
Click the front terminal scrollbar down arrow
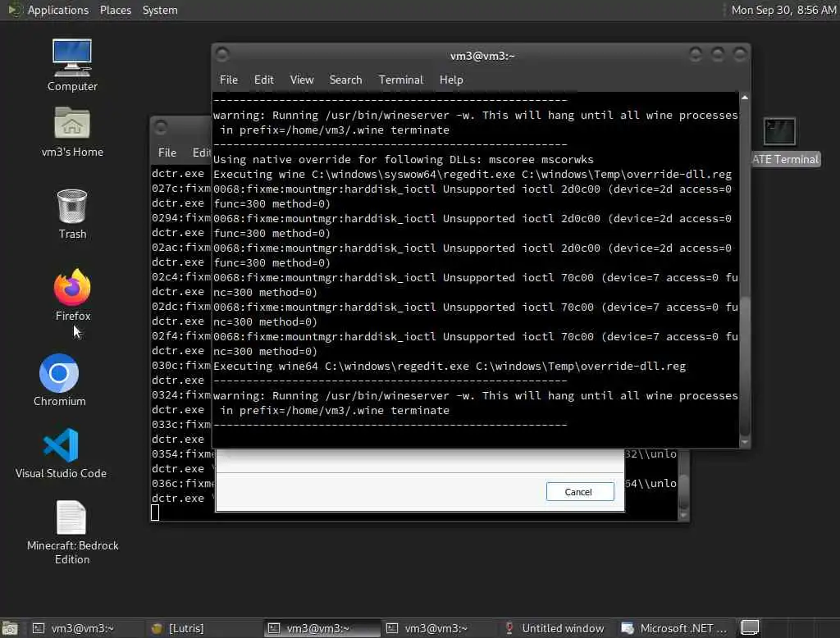(744, 443)
